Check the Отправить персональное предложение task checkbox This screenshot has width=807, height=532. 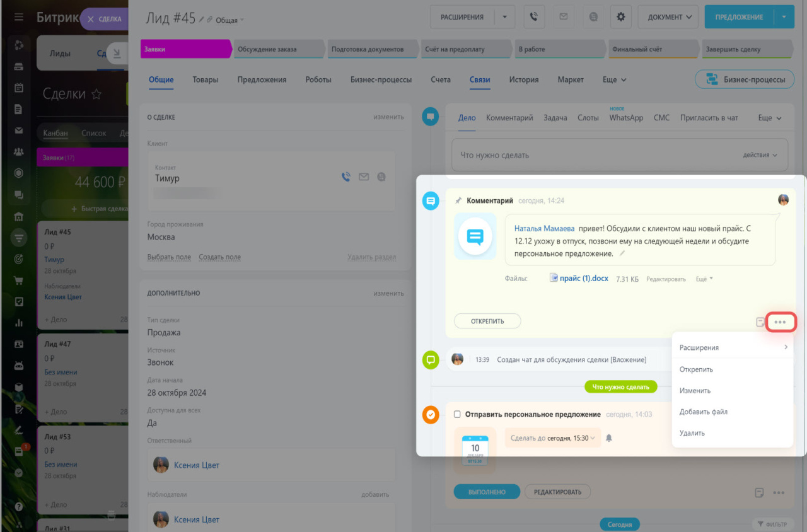(457, 414)
